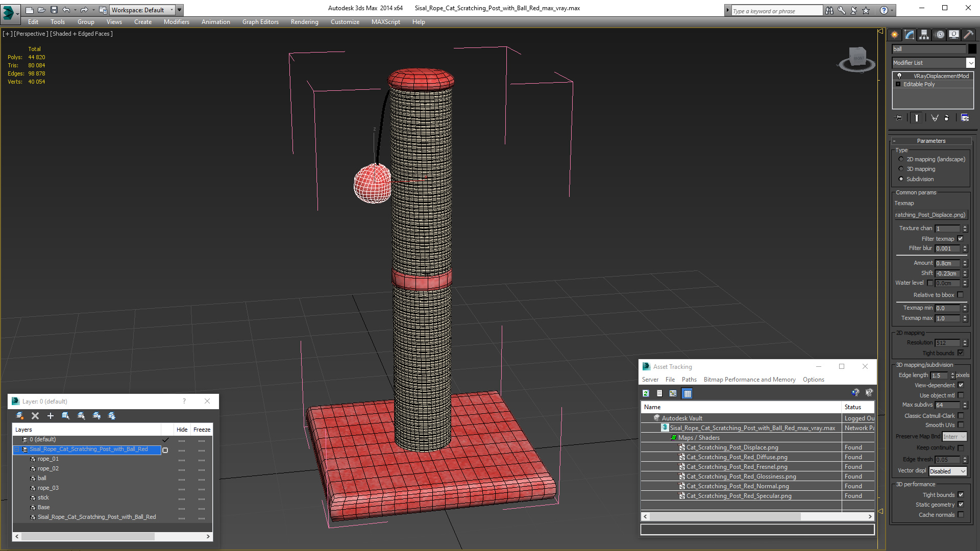980x551 pixels.
Task: Highlight Selected Objects' Layers icon
Action: click(x=81, y=416)
